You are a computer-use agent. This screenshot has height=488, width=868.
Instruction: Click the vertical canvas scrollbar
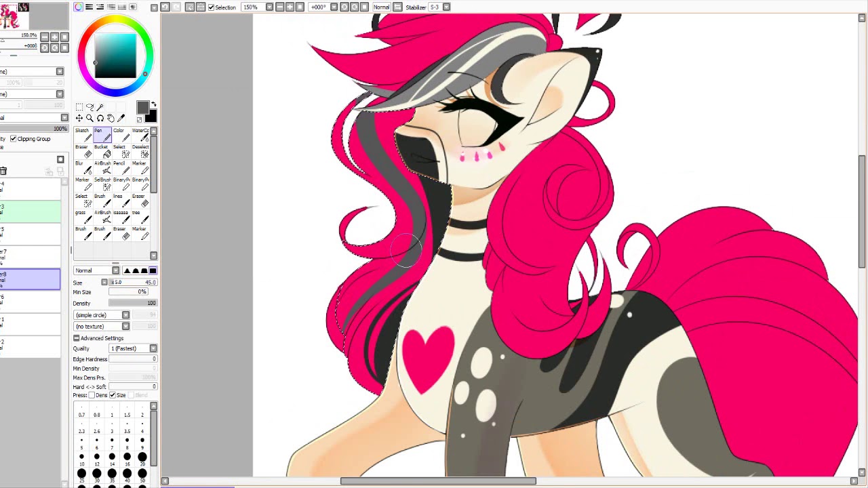862,211
